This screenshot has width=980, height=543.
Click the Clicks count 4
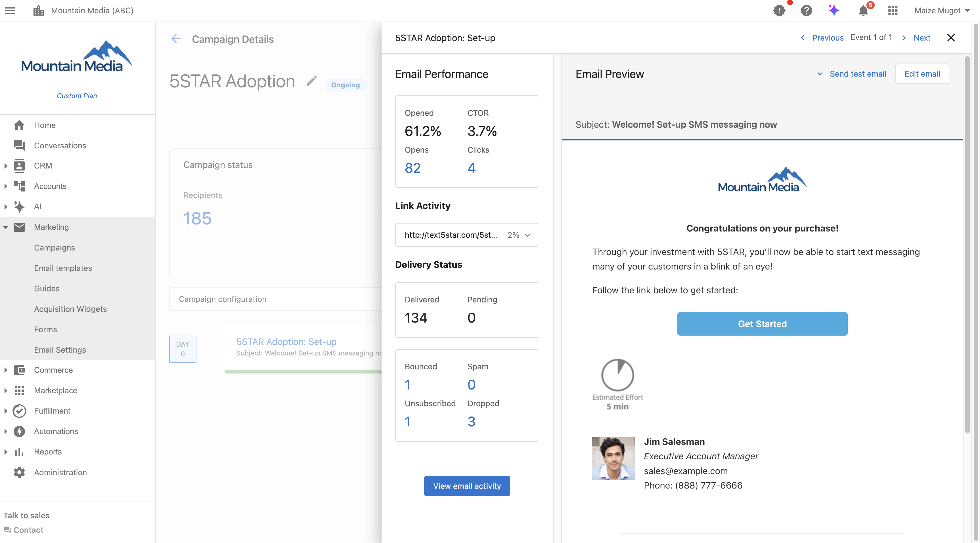(x=471, y=168)
